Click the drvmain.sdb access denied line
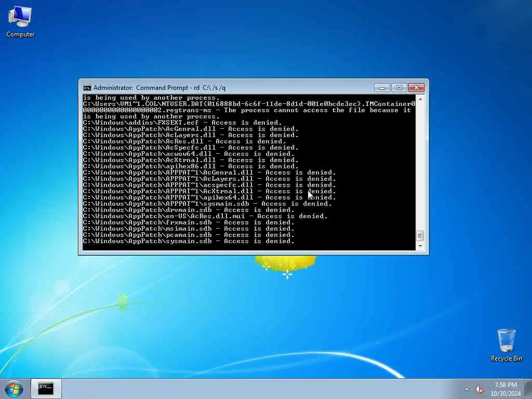The height and width of the screenshot is (399, 532). tap(189, 210)
